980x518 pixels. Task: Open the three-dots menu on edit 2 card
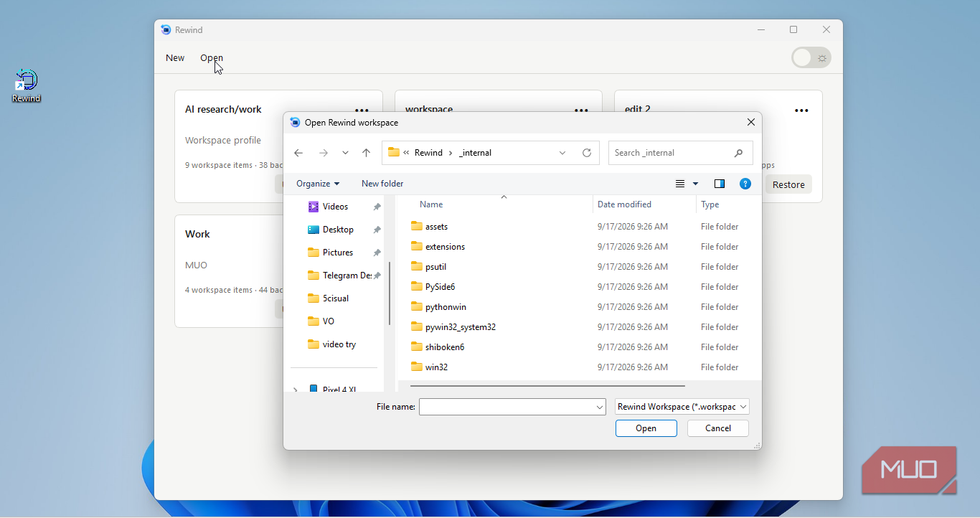point(801,110)
